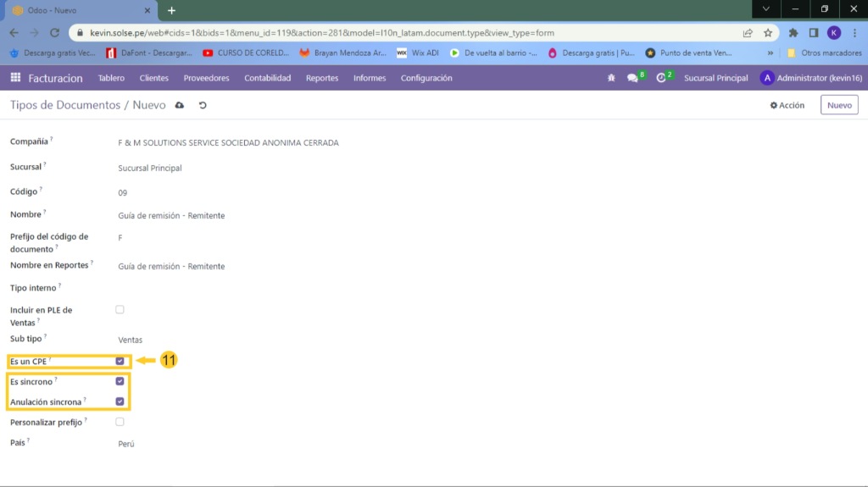Screen dimensions: 868x487
Task: Toggle the Personalizar prefijo checkbox
Action: [x=120, y=422]
